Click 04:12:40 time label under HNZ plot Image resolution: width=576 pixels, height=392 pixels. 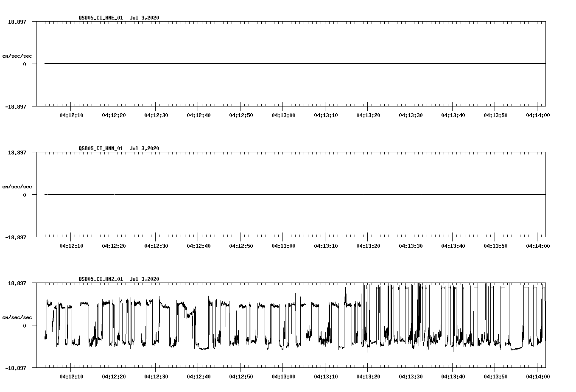[199, 377]
